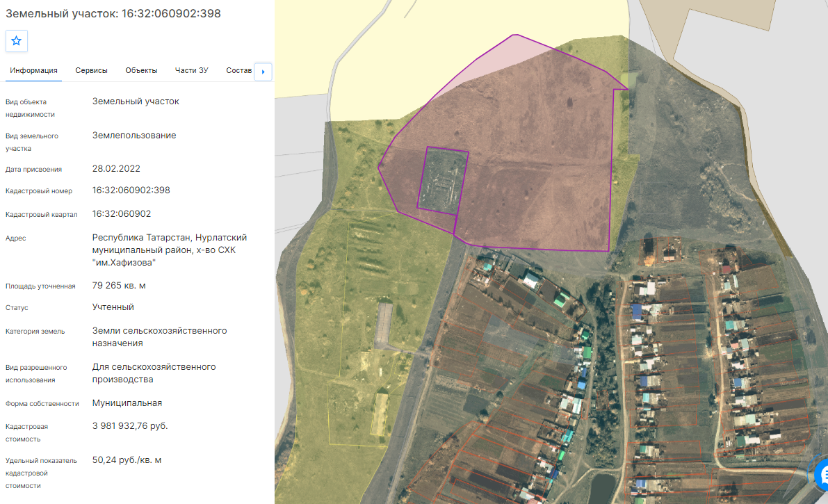828x504 pixels.
Task: Open the chat support bubble icon
Action: [x=821, y=474]
